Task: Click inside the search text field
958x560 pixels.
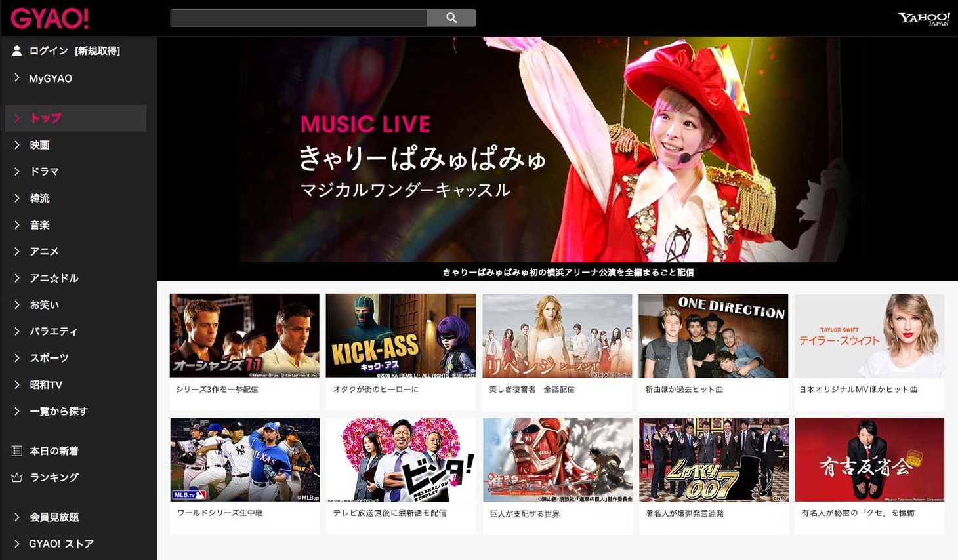Action: coord(299,18)
